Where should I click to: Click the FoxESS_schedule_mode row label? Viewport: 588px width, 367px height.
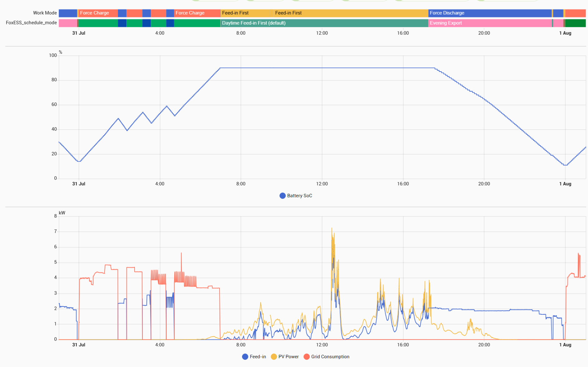point(31,23)
